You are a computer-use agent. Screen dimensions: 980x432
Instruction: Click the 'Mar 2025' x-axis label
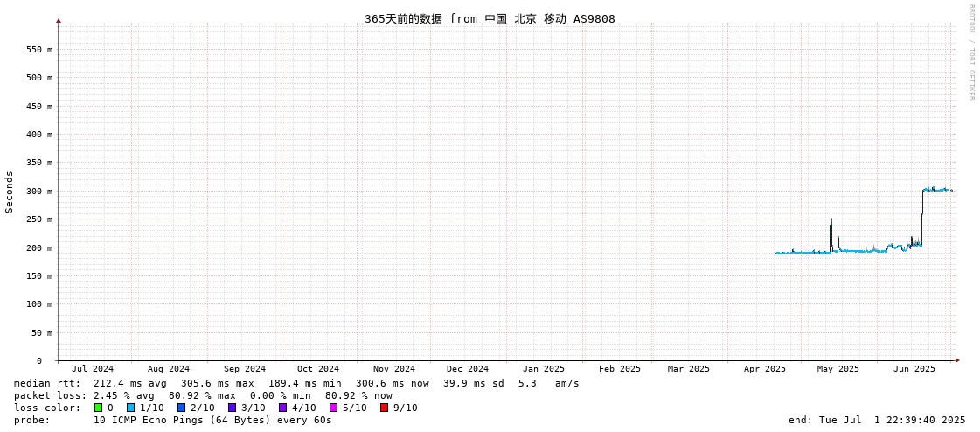689,369
